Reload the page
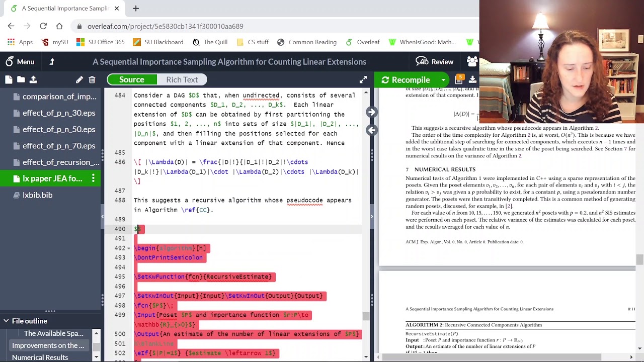Image resolution: width=644 pixels, height=362 pixels. coord(43,26)
